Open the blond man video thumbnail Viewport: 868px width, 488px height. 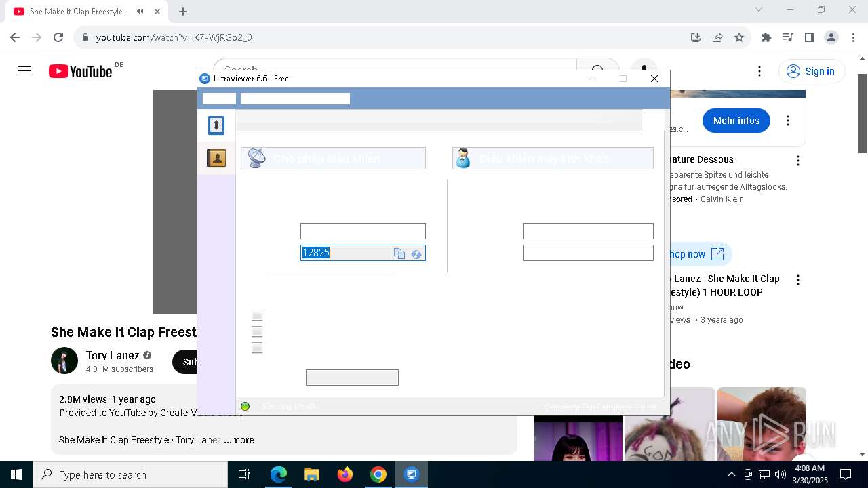pos(762,424)
